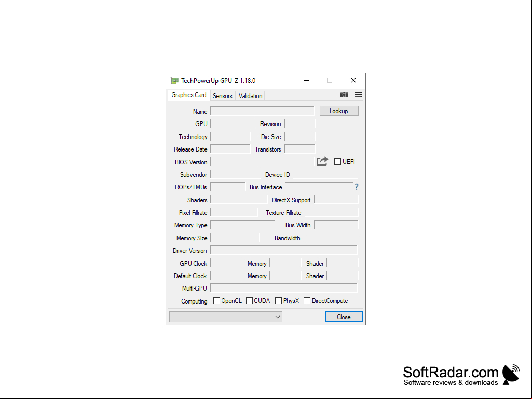Click the ROPs/TMUs field
This screenshot has width=532, height=399.
tap(228, 187)
